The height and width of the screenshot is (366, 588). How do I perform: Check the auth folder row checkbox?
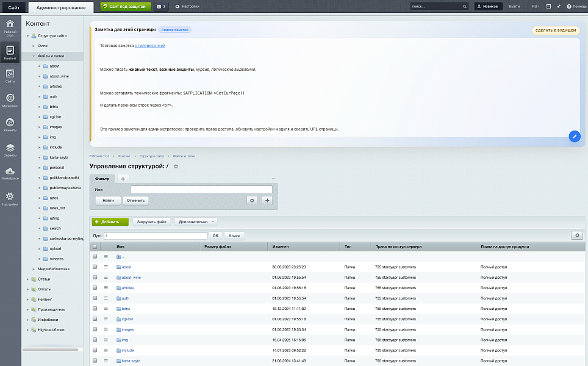click(x=95, y=298)
